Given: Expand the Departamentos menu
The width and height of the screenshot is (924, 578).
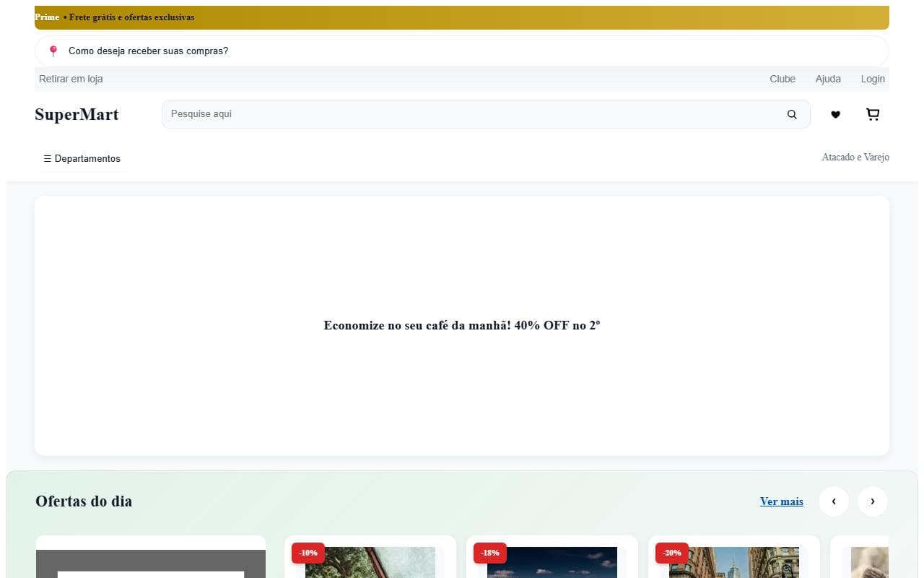Looking at the screenshot, I should coord(82,158).
